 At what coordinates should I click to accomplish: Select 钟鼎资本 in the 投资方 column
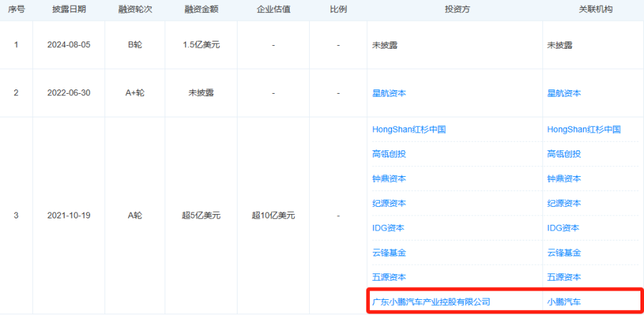pyautogui.click(x=389, y=178)
